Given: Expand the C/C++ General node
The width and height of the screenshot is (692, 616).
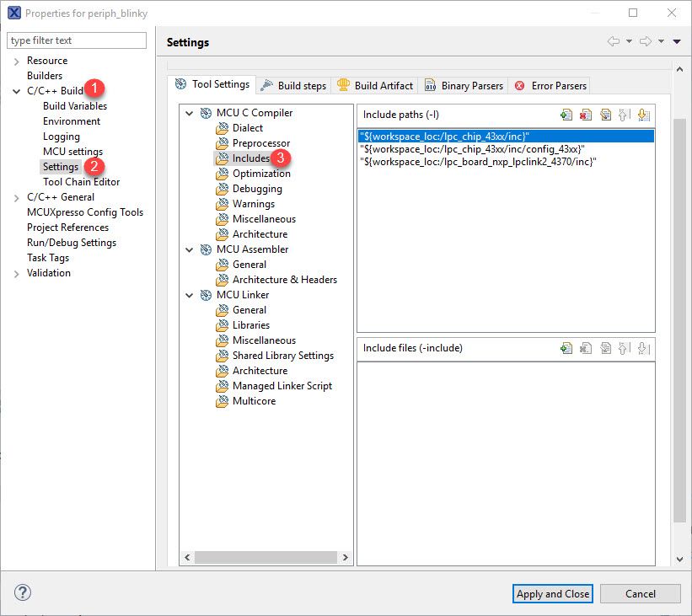Looking at the screenshot, I should 16,198.
